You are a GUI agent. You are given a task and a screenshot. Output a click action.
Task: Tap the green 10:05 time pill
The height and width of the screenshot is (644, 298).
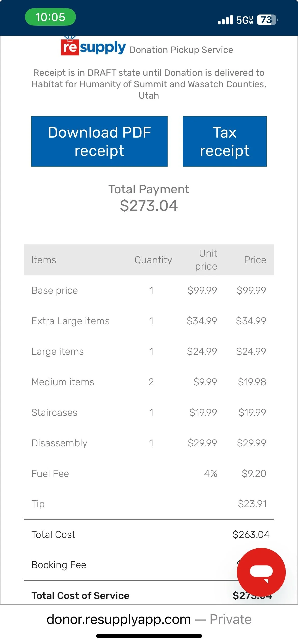click(50, 17)
